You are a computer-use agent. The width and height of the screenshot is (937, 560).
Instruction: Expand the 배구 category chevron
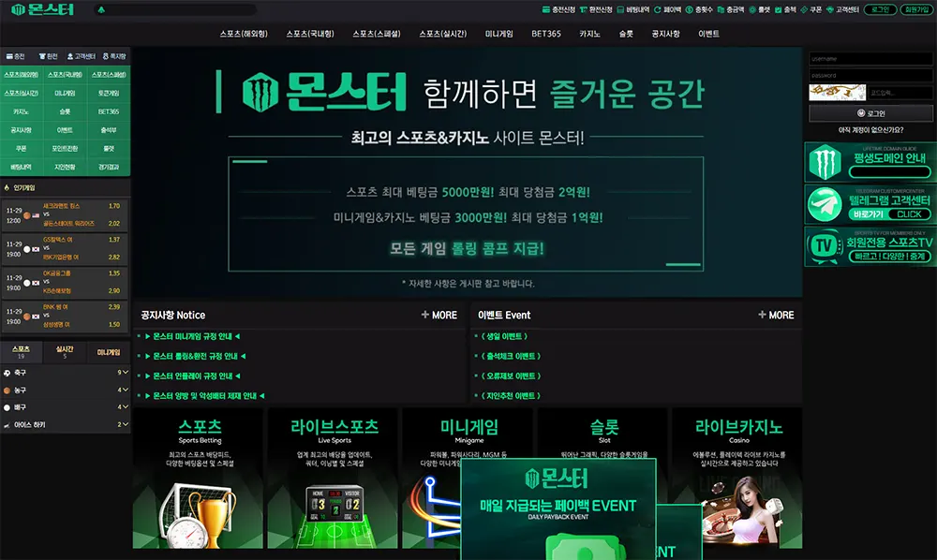(x=125, y=407)
